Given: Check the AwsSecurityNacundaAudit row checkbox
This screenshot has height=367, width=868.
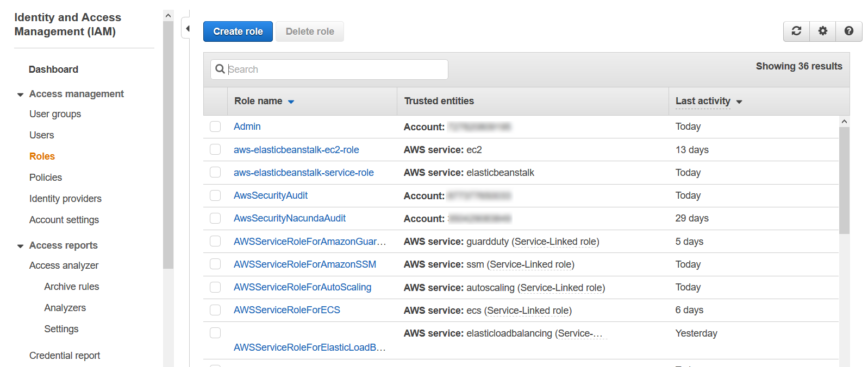Looking at the screenshot, I should pyautogui.click(x=215, y=218).
